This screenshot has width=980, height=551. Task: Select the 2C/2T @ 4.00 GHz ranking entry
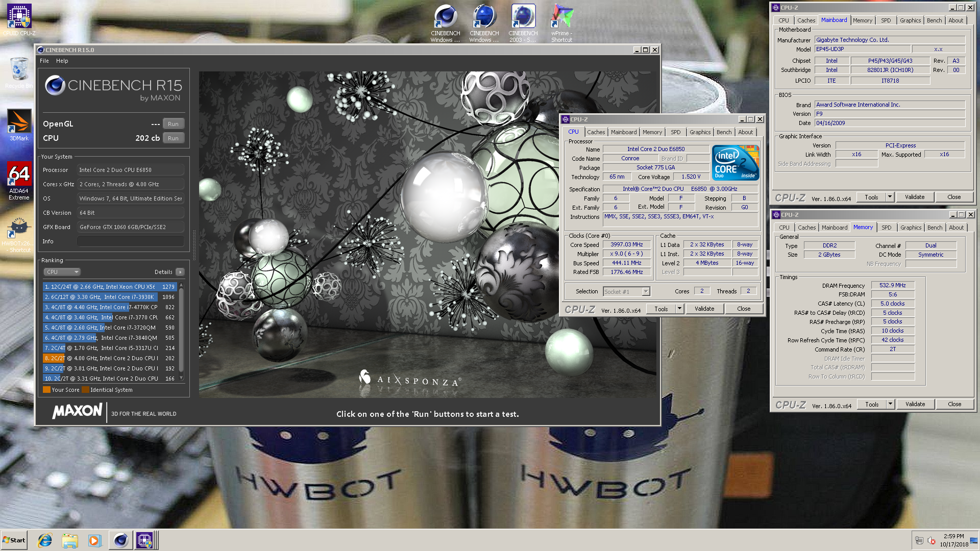pos(110,358)
